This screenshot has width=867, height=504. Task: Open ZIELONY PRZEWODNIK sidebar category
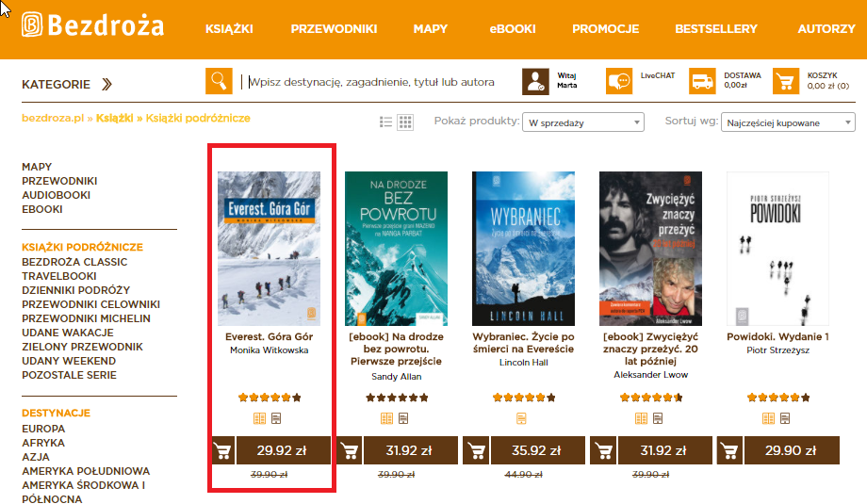(x=82, y=347)
